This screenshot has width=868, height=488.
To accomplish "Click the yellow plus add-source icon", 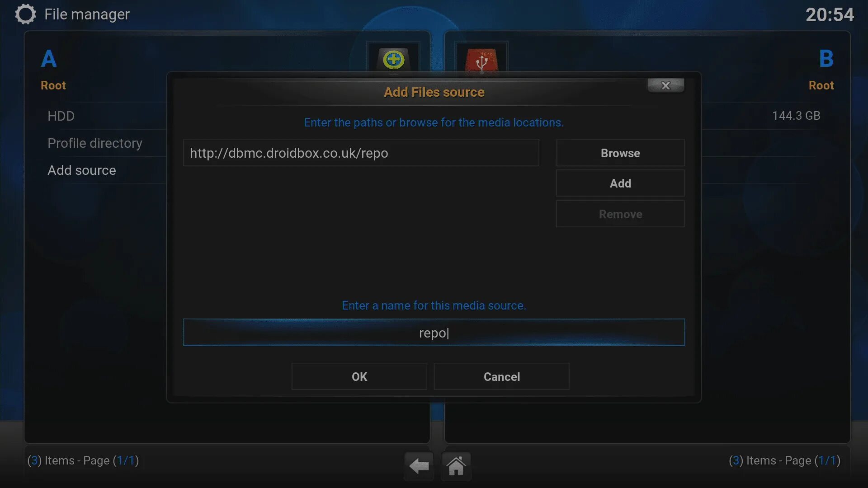I will (x=393, y=59).
